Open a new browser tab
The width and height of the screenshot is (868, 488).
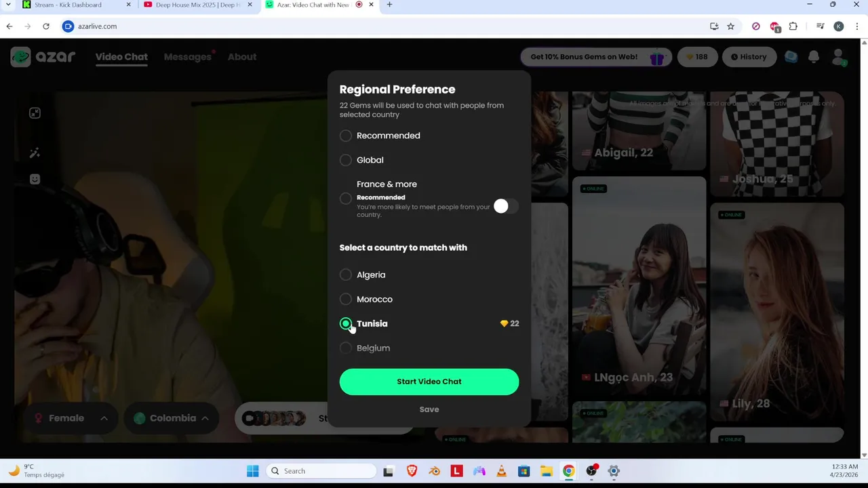[x=389, y=5]
